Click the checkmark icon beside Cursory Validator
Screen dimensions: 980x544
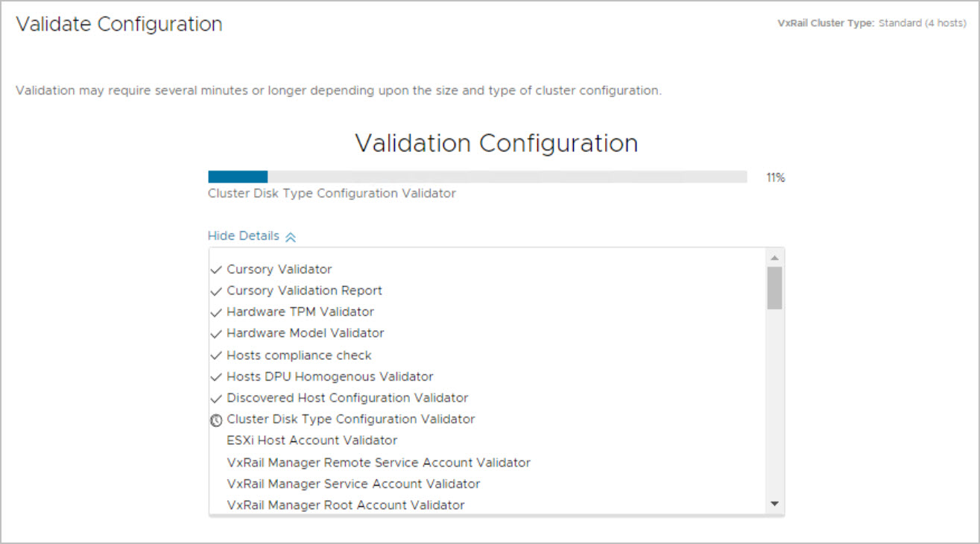point(216,269)
